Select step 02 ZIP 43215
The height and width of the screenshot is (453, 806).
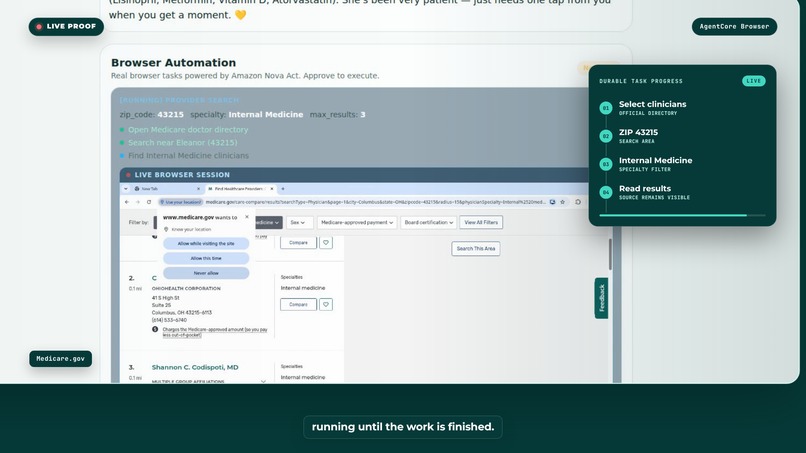(638, 136)
